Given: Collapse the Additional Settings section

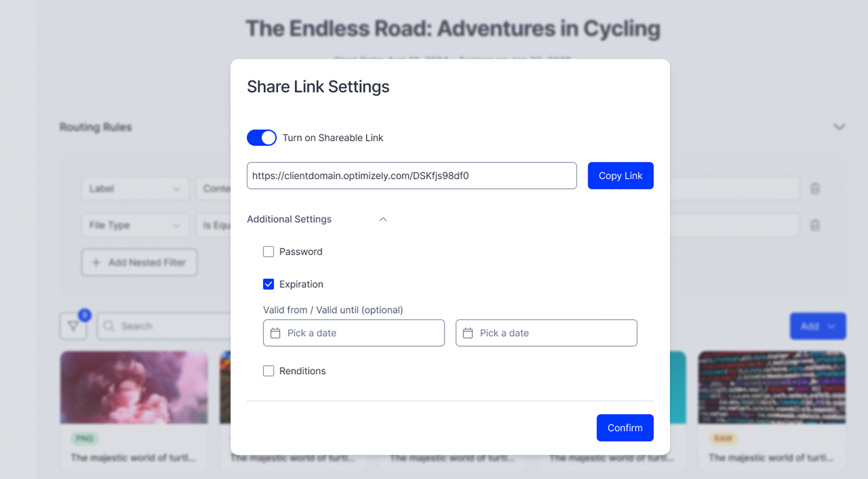Looking at the screenshot, I should pos(383,219).
